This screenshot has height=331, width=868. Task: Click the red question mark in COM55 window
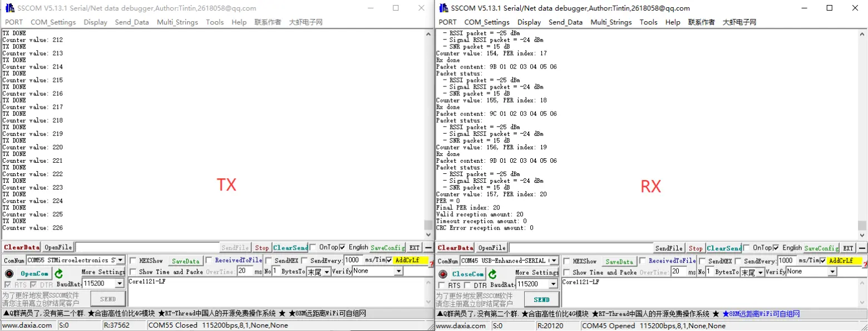tap(431, 263)
